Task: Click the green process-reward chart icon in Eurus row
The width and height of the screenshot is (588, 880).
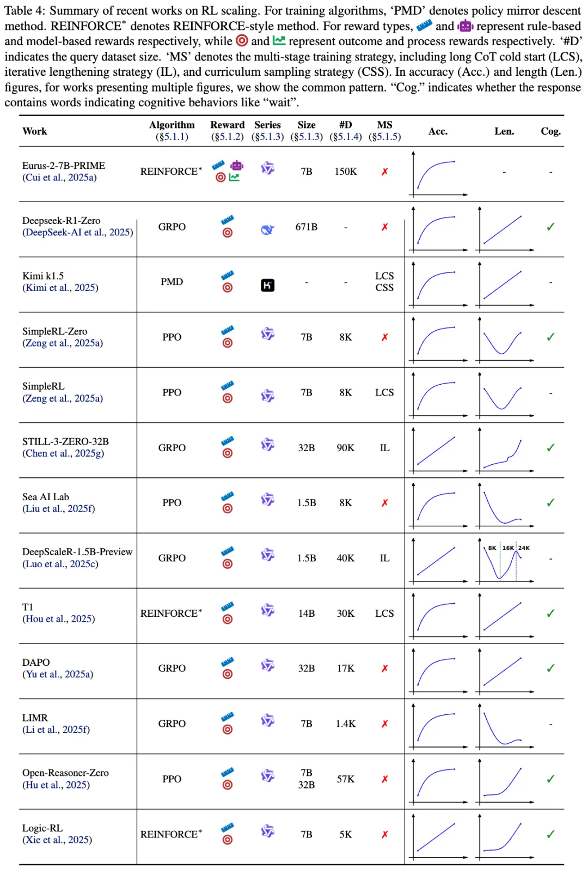Action: (x=234, y=177)
